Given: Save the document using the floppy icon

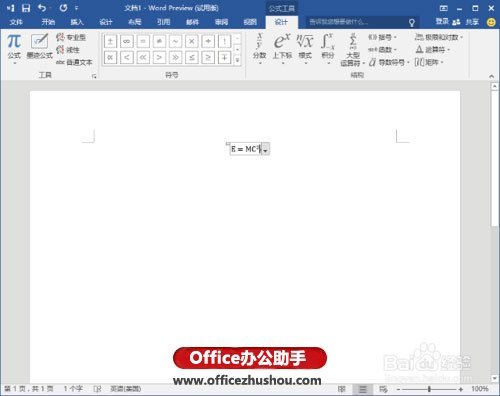Looking at the screenshot, I should pos(26,8).
